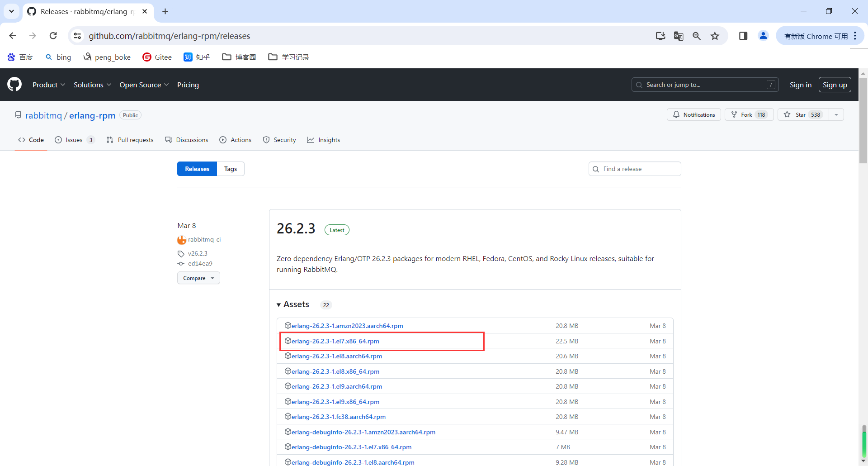Screen dimensions: 868x466
Task: Switch to the Pull requests tab
Action: click(x=130, y=140)
